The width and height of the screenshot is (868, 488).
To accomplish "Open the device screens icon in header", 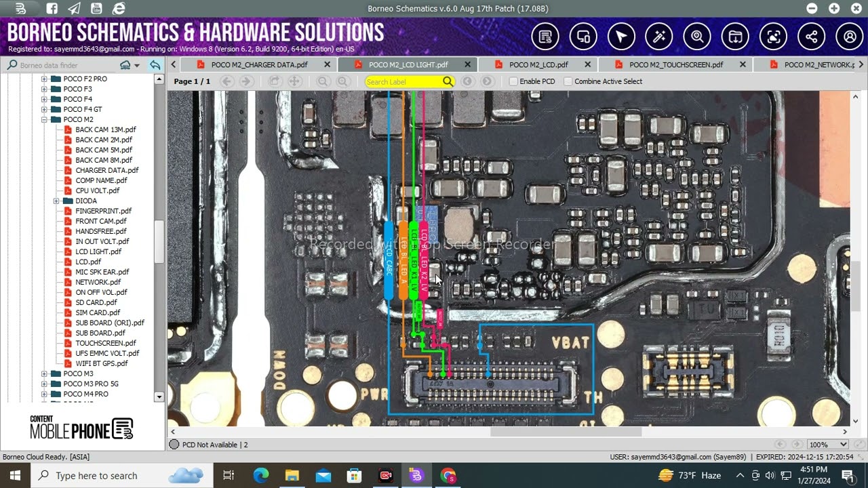I will (x=583, y=37).
